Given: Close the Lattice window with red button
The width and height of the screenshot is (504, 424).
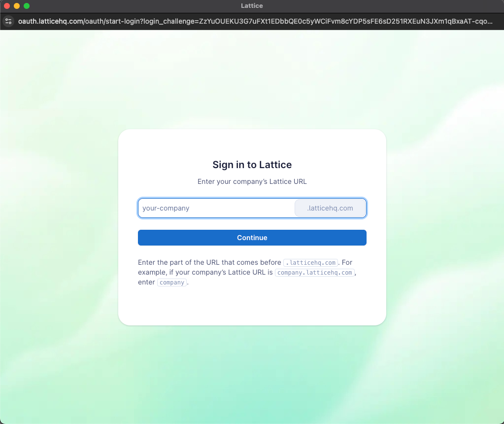Looking at the screenshot, I should (x=7, y=6).
